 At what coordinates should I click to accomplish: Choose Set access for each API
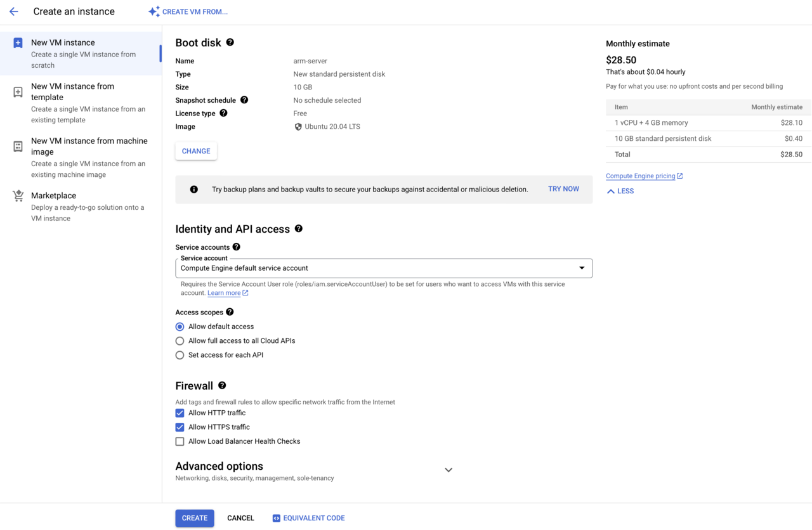(180, 355)
